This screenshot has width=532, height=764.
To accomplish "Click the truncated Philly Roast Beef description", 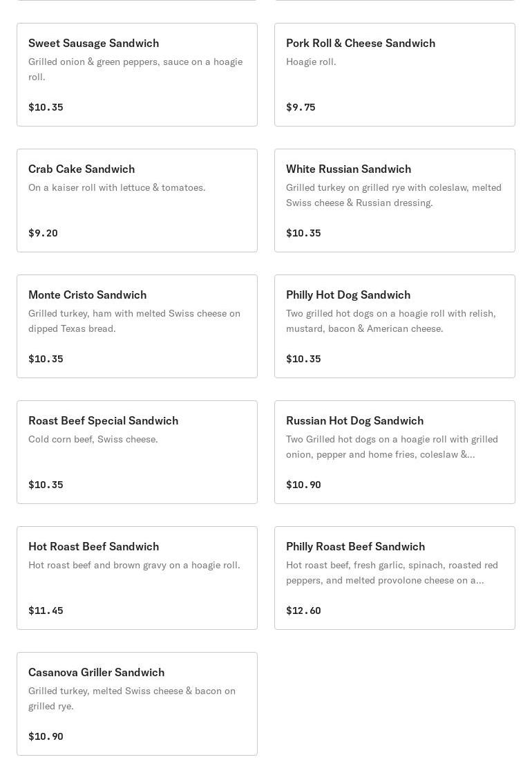I will tap(392, 572).
